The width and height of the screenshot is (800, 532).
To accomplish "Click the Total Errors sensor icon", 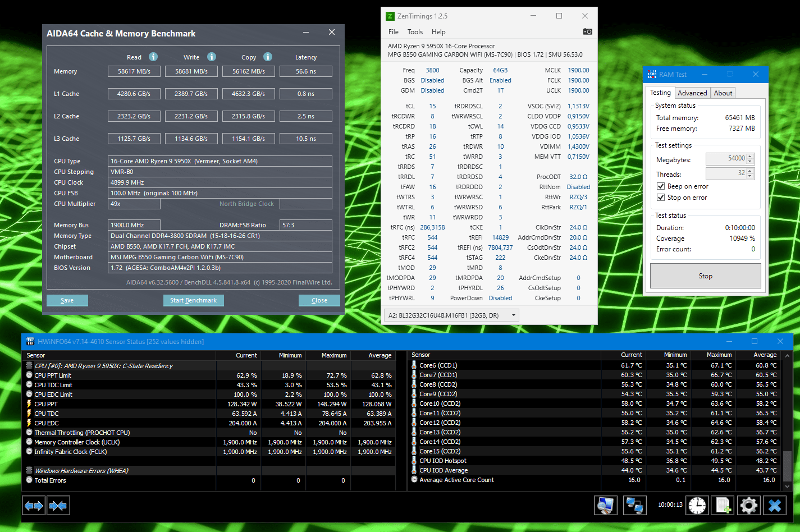I will point(29,480).
